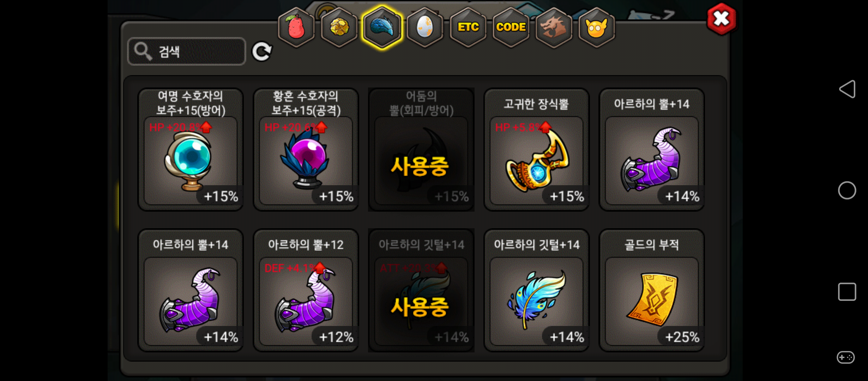Select 황혼 수호자의 보주+15 purple orb
The image size is (868, 381).
306,150
